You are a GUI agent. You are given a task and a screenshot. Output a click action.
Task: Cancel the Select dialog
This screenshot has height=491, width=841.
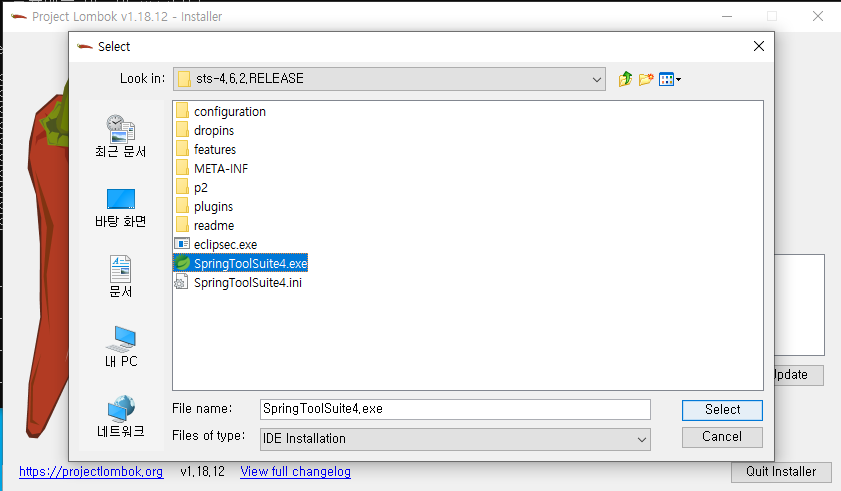point(722,437)
